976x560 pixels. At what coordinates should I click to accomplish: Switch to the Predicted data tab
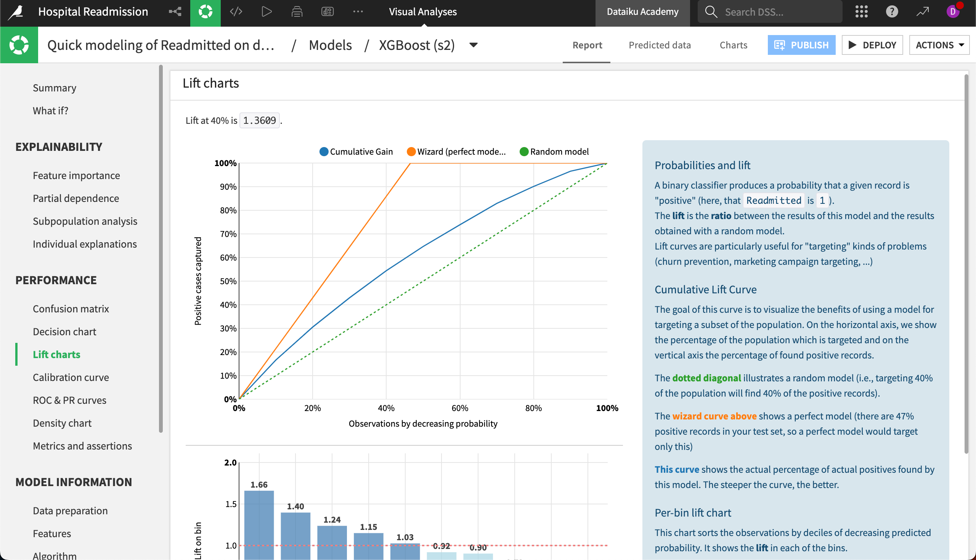pyautogui.click(x=660, y=45)
